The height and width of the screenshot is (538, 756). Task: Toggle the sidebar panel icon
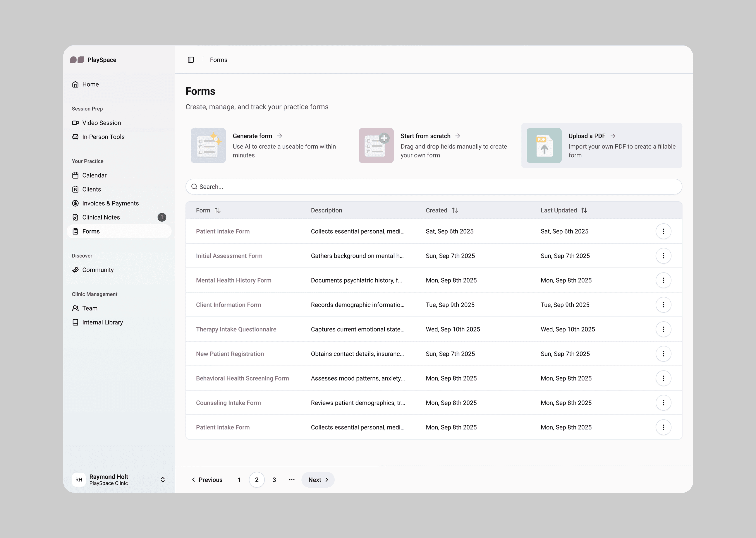(191, 60)
